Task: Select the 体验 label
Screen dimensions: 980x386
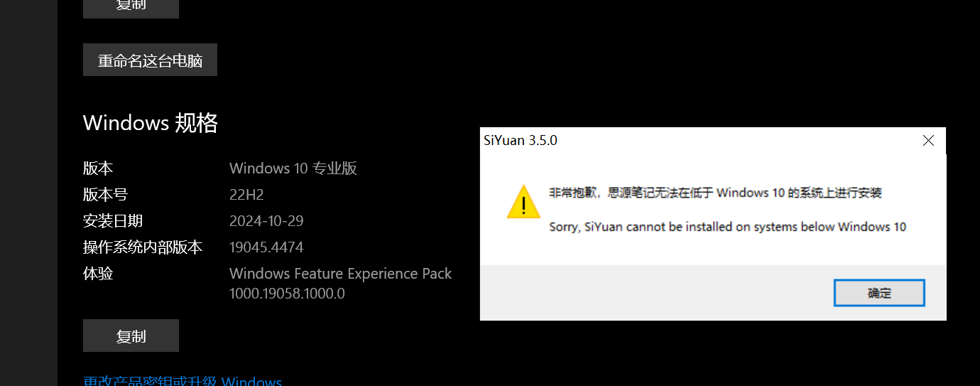Action: pos(98,274)
